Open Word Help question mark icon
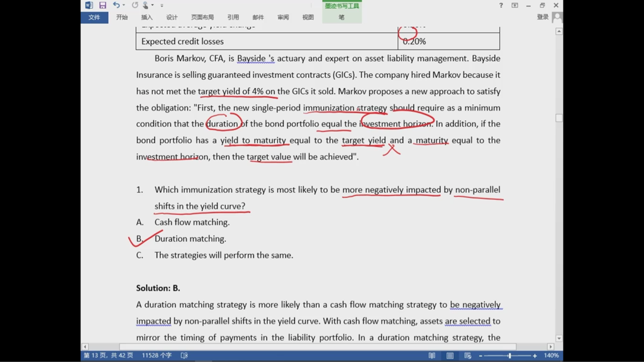The height and width of the screenshot is (362, 644). pyautogui.click(x=501, y=5)
